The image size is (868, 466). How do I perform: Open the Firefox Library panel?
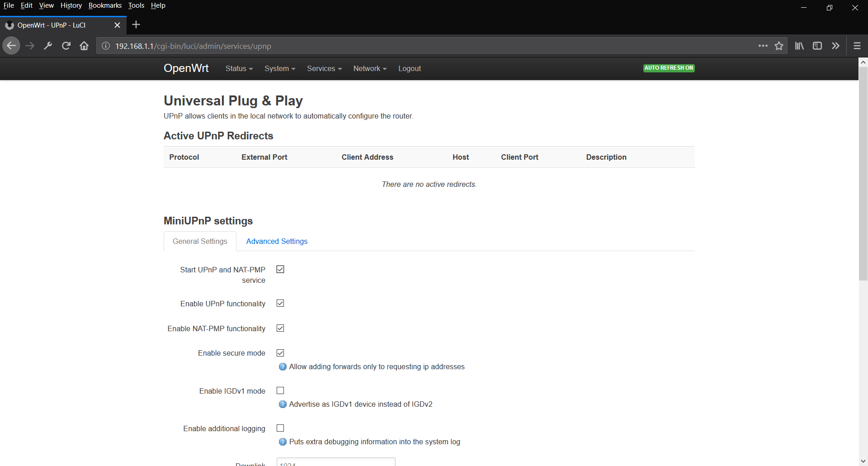(x=798, y=46)
